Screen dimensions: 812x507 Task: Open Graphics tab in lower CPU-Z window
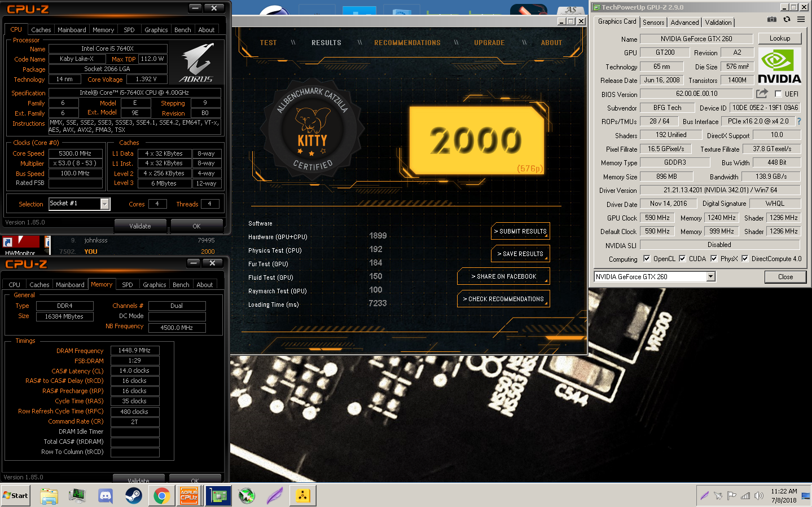pyautogui.click(x=154, y=285)
